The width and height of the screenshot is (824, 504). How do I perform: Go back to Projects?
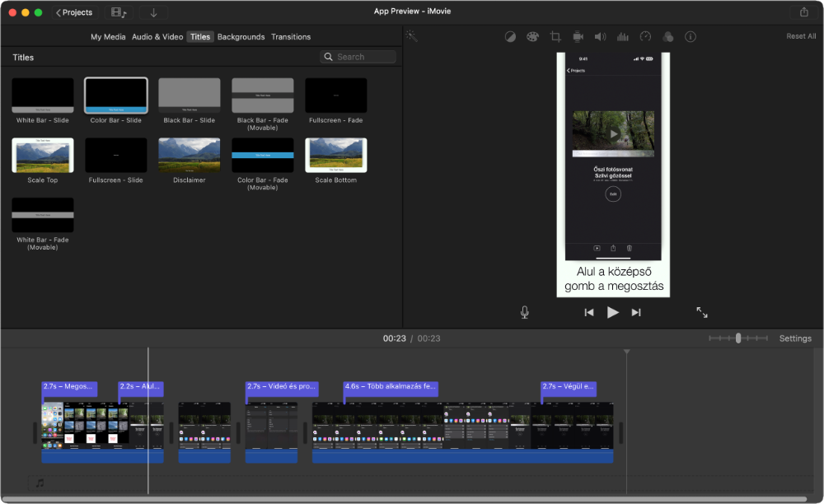pyautogui.click(x=74, y=12)
